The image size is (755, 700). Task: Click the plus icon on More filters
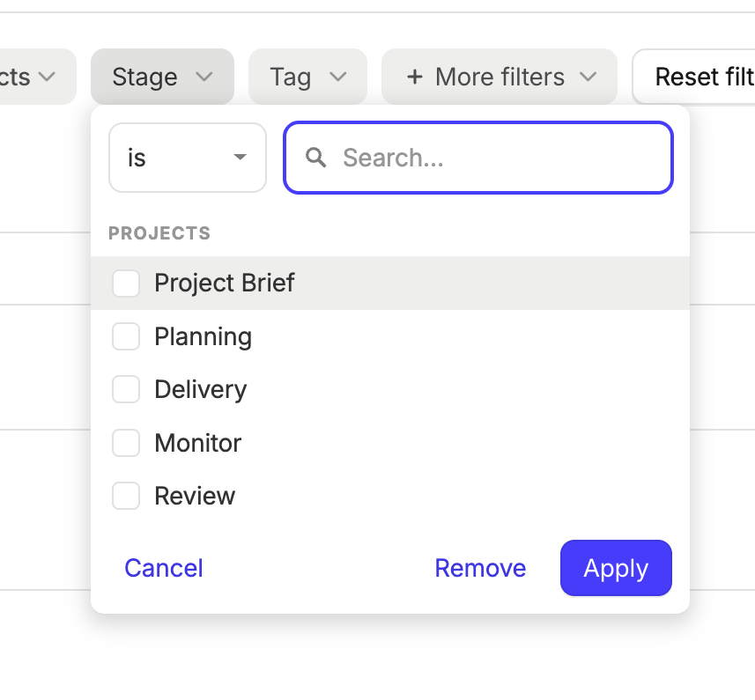tap(414, 77)
